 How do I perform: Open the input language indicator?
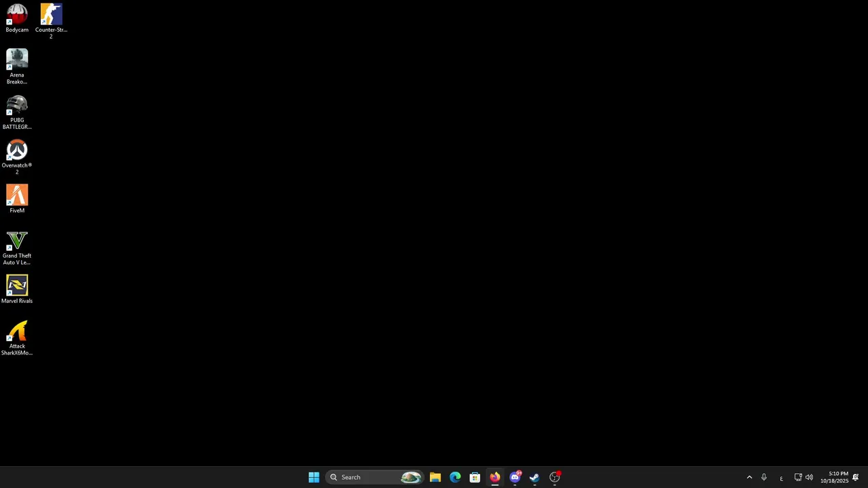pyautogui.click(x=781, y=478)
